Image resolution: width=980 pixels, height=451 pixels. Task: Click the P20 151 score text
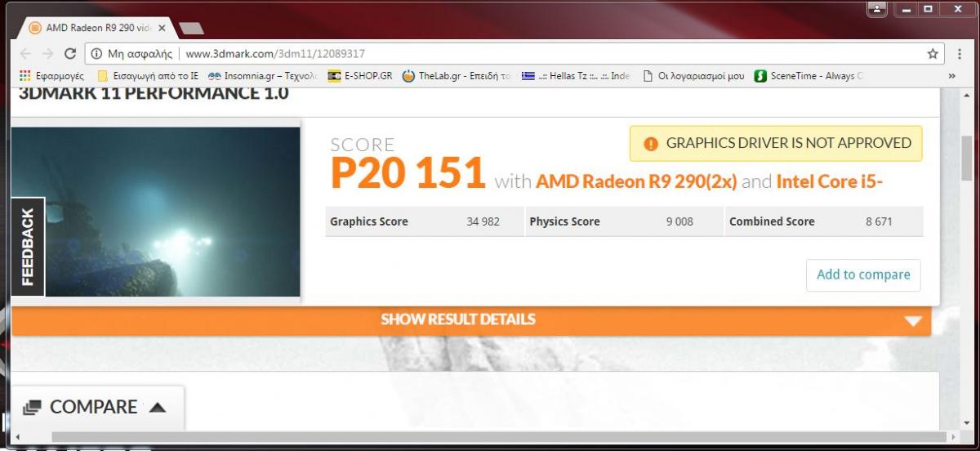408,172
